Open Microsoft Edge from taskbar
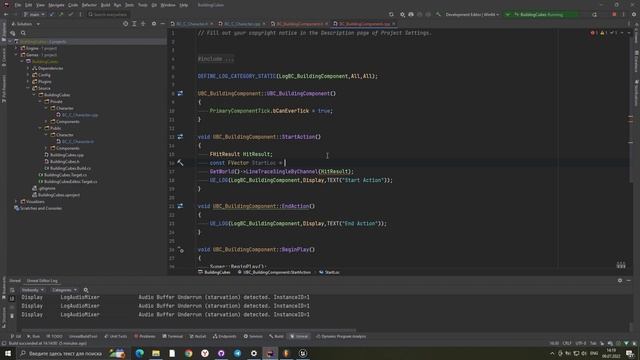640x360 pixels. pos(140,353)
